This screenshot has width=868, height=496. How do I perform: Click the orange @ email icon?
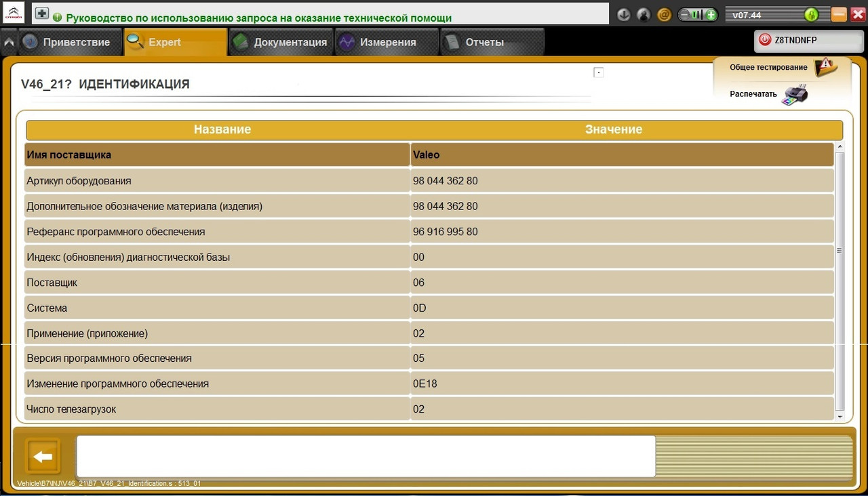pyautogui.click(x=665, y=14)
